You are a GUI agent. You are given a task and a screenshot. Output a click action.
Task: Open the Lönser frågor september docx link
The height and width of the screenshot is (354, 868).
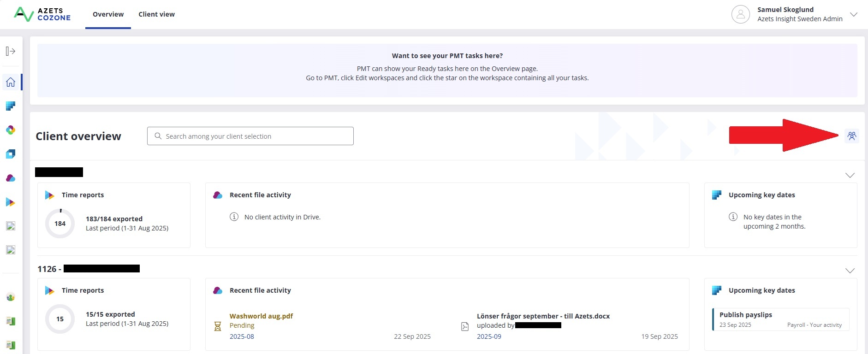tap(543, 316)
